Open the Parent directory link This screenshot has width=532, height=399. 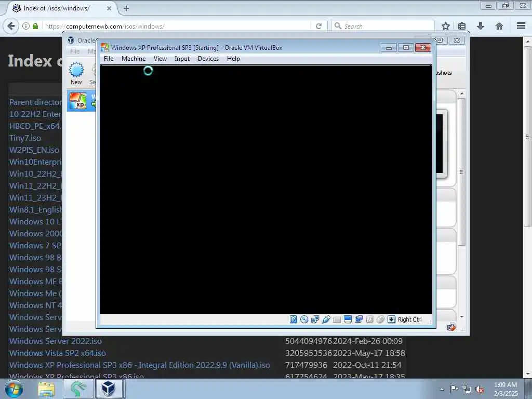coord(36,102)
